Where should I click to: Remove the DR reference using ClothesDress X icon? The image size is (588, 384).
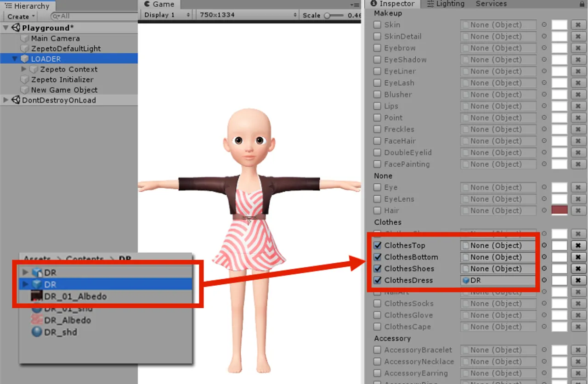point(577,280)
